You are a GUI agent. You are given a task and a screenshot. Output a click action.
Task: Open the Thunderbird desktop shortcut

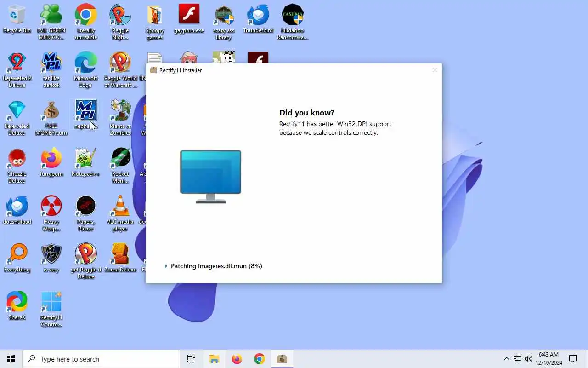[x=258, y=19]
